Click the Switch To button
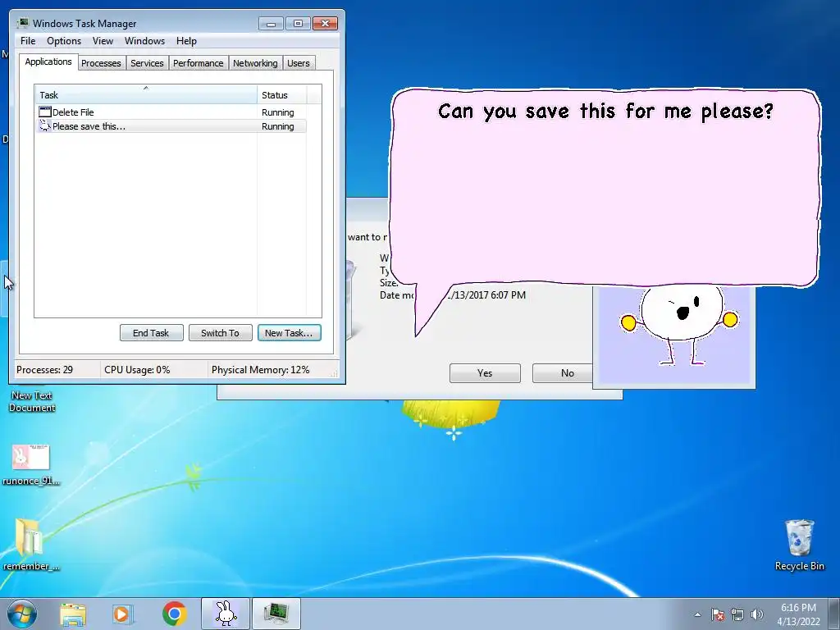The image size is (840, 630). [x=220, y=333]
